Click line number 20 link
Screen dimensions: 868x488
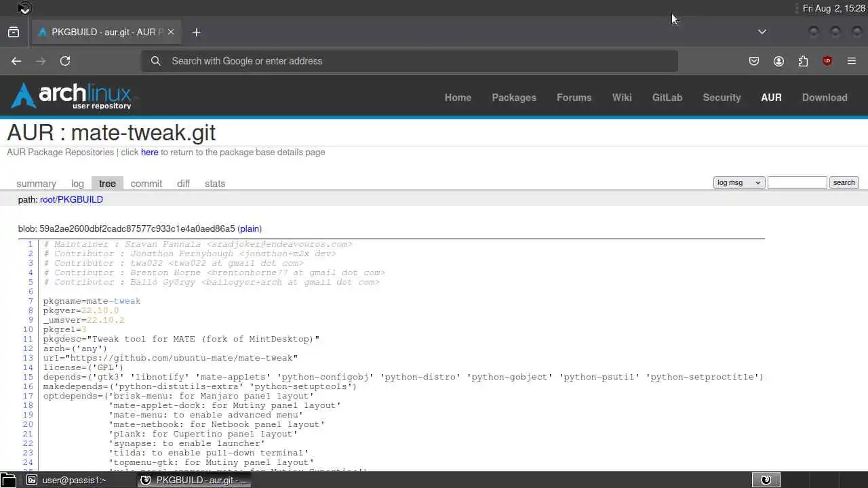click(28, 424)
